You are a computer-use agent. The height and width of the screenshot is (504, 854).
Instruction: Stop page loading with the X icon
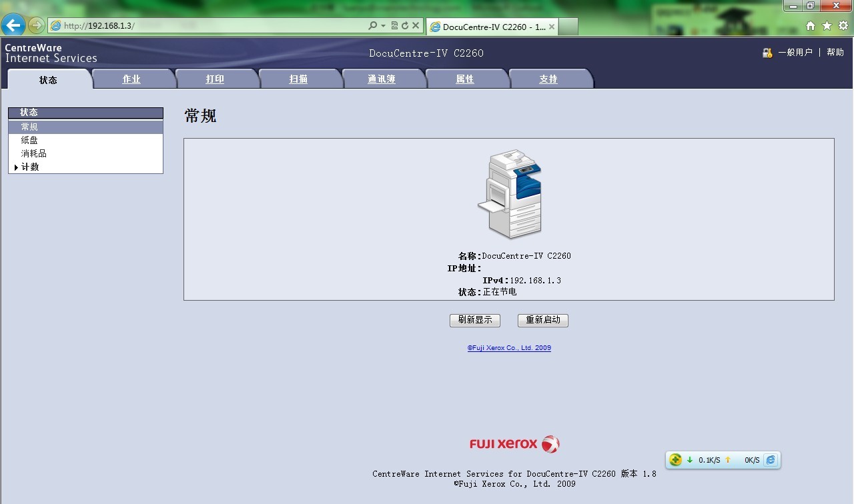[x=415, y=25]
